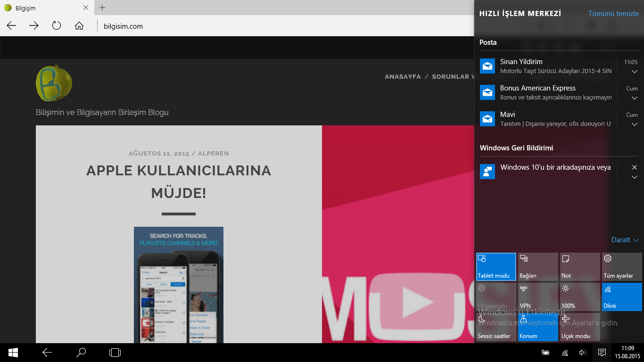
Task: Click the Ağustos 11, 2015 post date
Action: point(159,154)
